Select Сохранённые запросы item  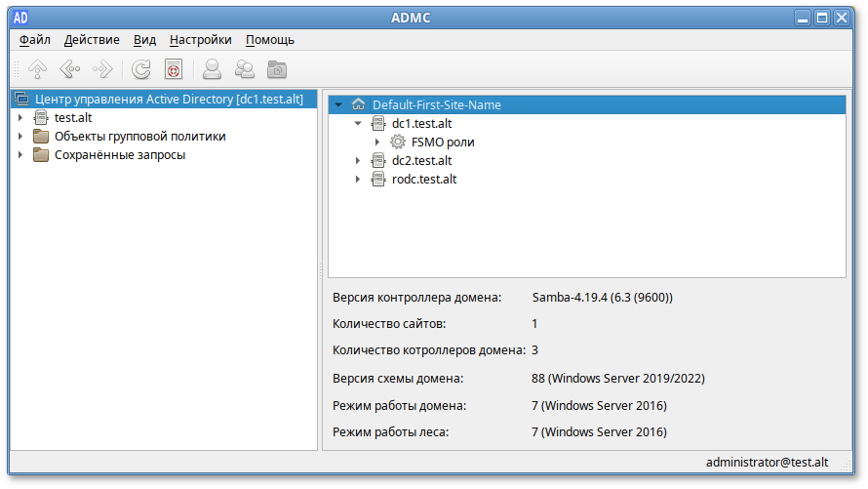(120, 154)
